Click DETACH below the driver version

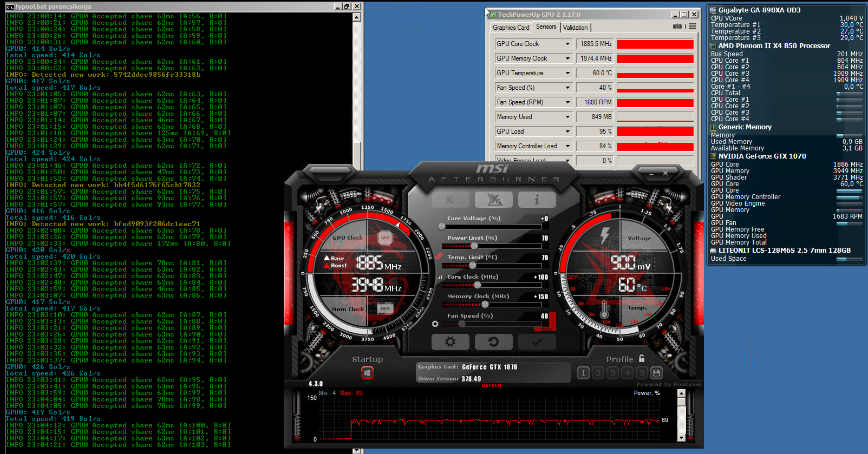tap(492, 386)
